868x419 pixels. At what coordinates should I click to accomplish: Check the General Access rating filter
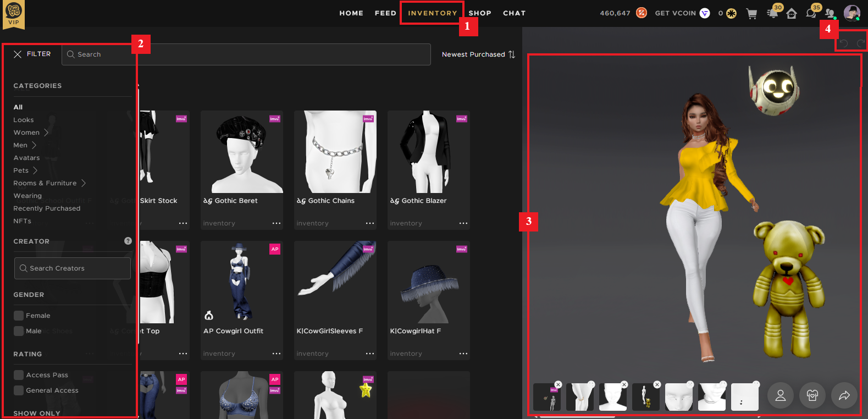[x=19, y=390]
